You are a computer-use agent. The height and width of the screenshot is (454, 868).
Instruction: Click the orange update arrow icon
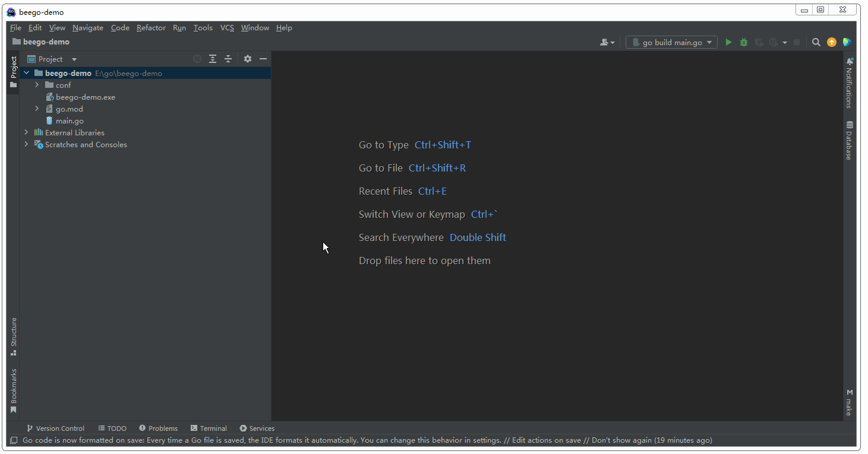pos(832,42)
